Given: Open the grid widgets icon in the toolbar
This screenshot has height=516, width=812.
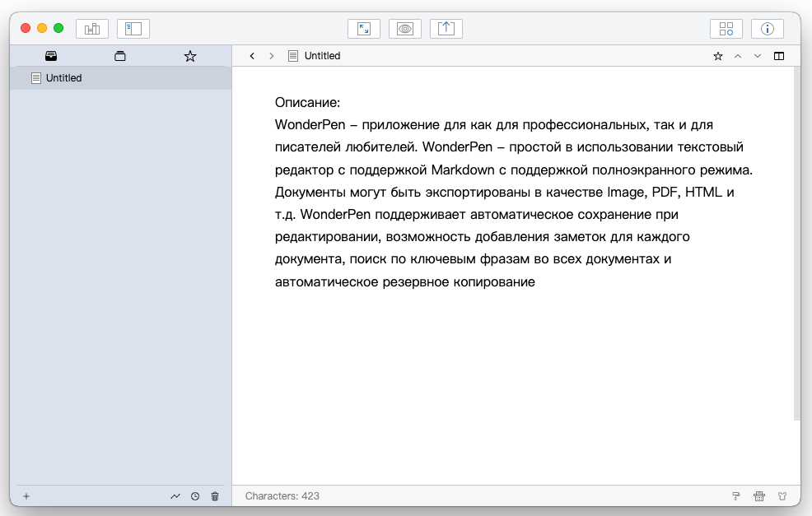Looking at the screenshot, I should point(726,29).
